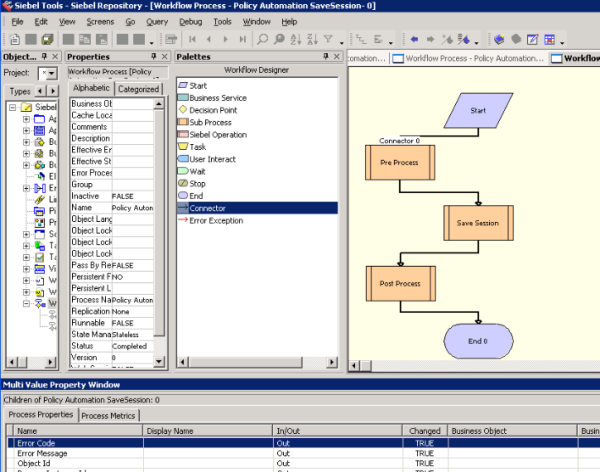Click the Execute Query magnifier icon

(279, 39)
